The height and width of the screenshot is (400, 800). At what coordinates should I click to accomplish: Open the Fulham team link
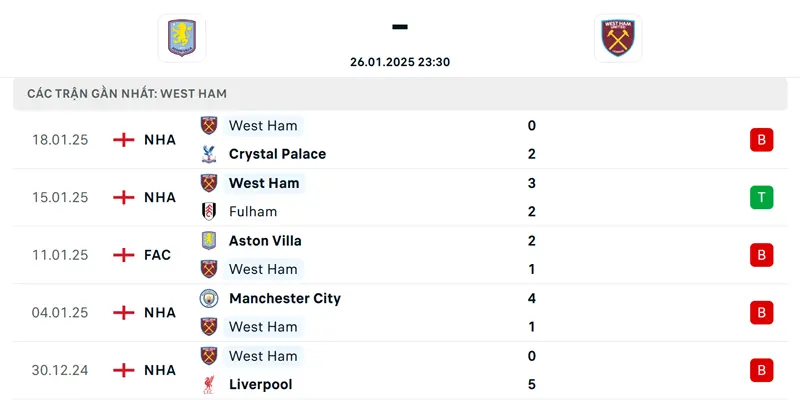pyautogui.click(x=253, y=212)
